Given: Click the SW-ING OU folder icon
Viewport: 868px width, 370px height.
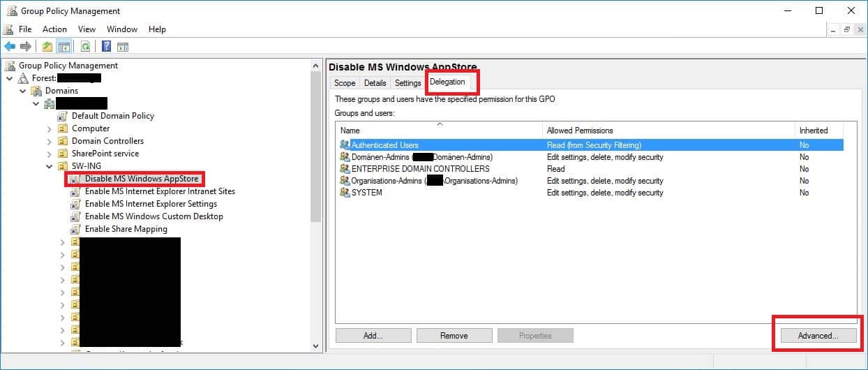Looking at the screenshot, I should (63, 166).
